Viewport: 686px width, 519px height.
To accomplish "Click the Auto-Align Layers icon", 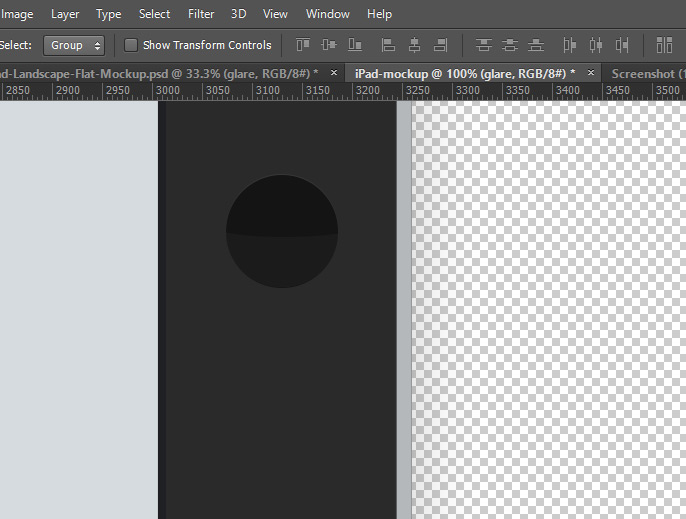I will click(x=664, y=45).
